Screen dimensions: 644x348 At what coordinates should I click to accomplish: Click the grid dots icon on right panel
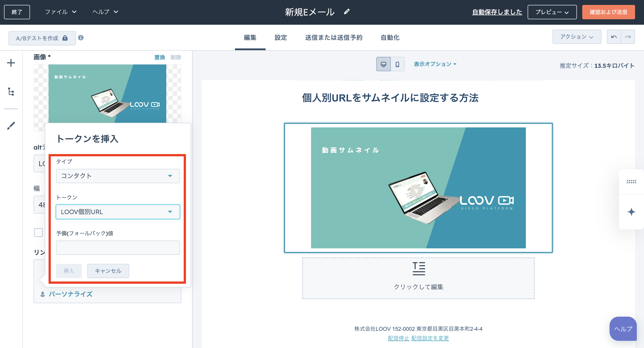tap(631, 182)
